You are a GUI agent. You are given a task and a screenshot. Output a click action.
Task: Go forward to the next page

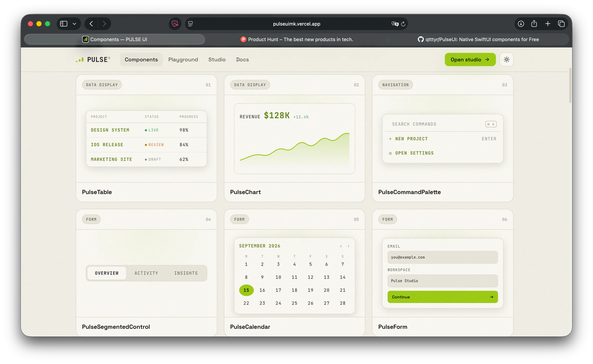pos(104,24)
